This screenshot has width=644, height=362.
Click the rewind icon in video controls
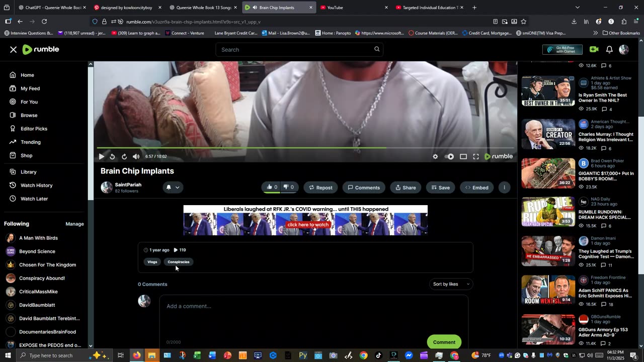[112, 156]
